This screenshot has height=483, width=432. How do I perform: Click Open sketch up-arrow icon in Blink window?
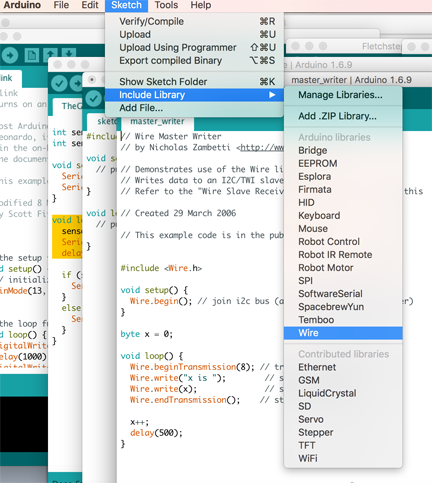50,53
